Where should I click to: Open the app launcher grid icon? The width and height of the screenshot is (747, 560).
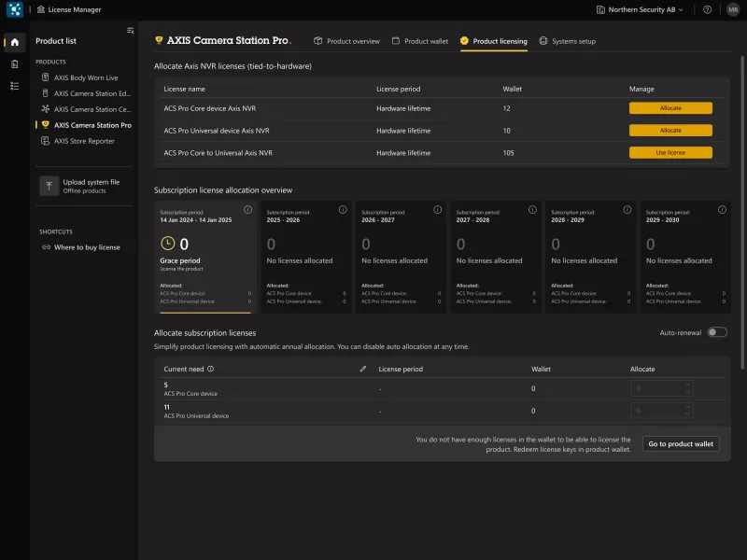pos(14,9)
